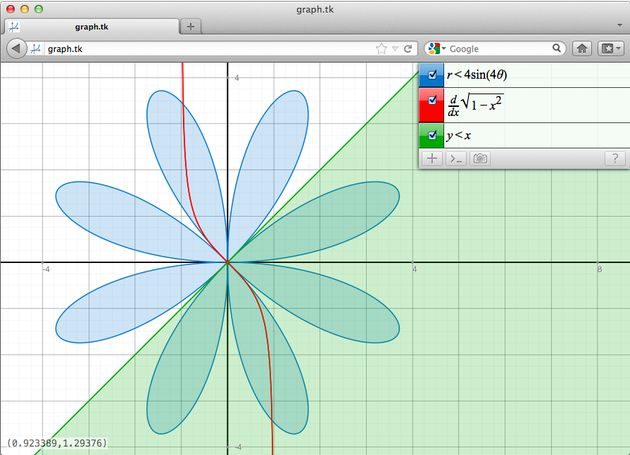This screenshot has width=630, height=455.
Task: Focus the graph.tk address bar
Action: 200,48
